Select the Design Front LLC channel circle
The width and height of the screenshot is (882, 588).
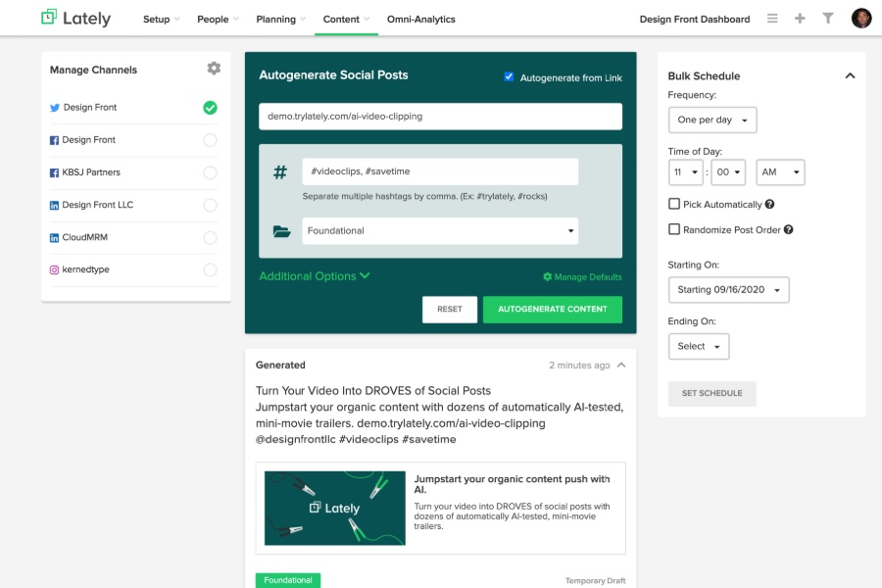click(210, 206)
